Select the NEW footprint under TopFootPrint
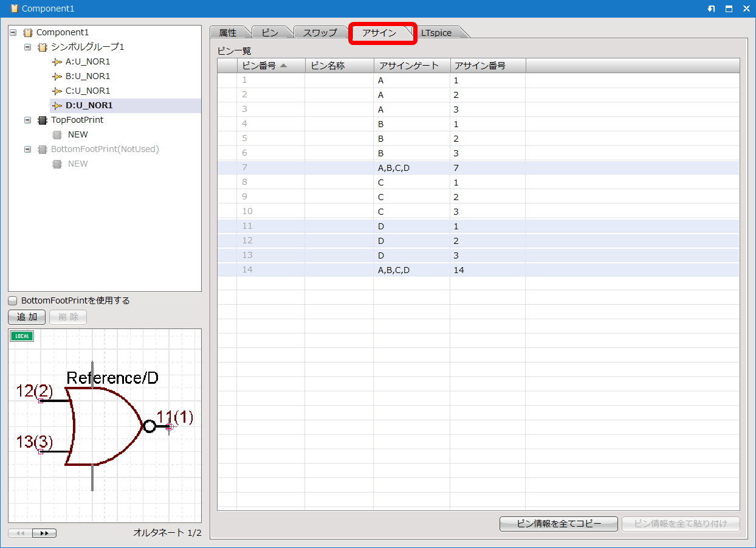The width and height of the screenshot is (756, 548). pyautogui.click(x=78, y=134)
